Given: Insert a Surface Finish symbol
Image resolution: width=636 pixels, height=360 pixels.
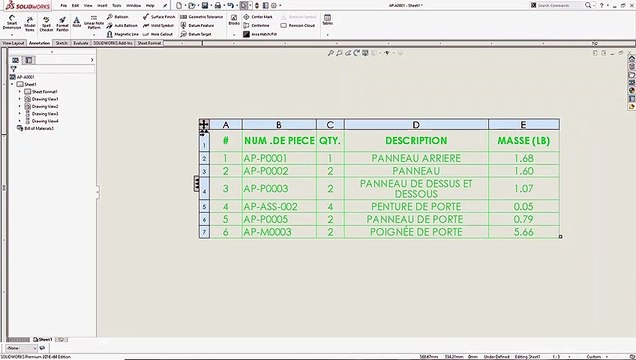Looking at the screenshot, I should coord(159,17).
